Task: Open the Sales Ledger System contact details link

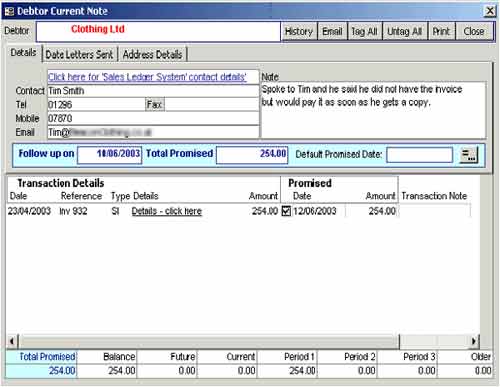Action: pyautogui.click(x=147, y=77)
